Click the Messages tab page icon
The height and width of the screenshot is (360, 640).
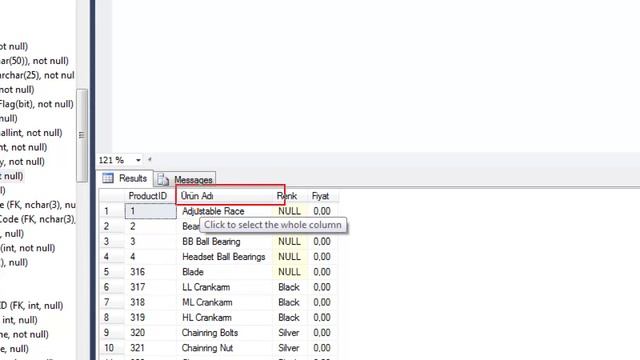tap(163, 179)
